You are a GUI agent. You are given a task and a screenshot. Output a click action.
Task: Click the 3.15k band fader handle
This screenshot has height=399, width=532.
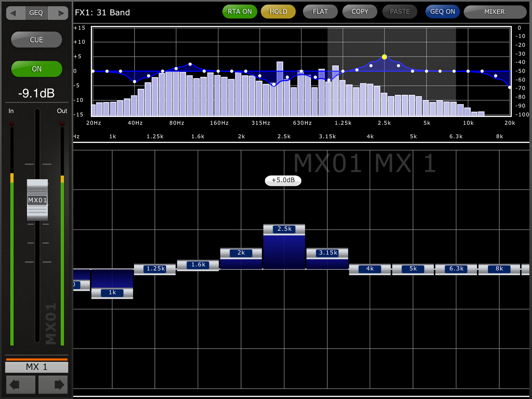(327, 253)
